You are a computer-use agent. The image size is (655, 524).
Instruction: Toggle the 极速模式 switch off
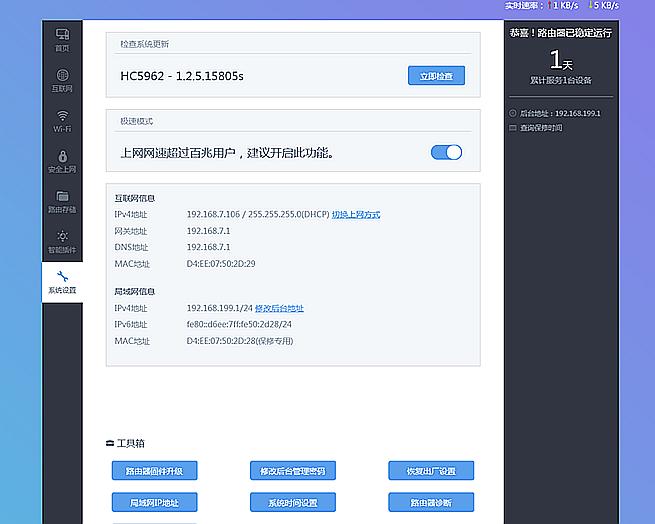coord(446,152)
